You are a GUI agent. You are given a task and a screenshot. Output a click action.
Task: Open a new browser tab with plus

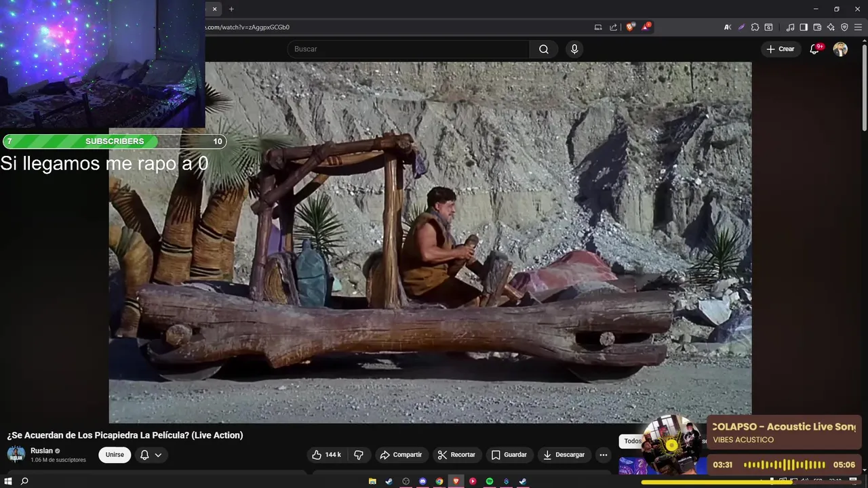pos(231,9)
